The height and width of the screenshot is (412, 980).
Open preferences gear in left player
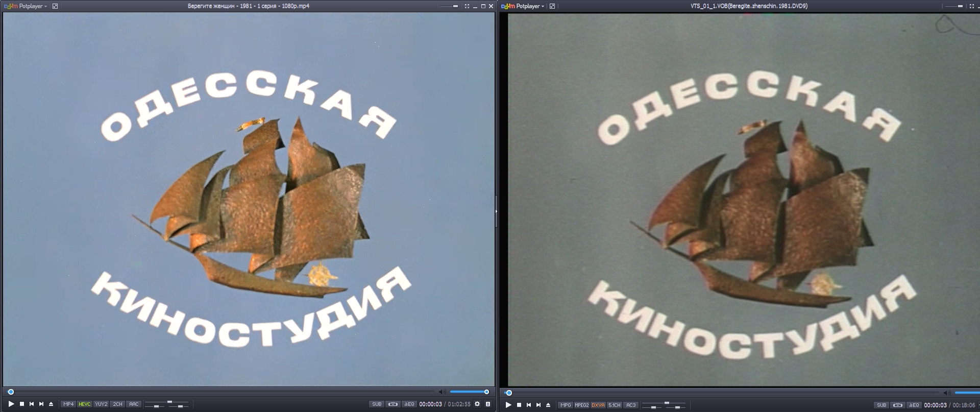[477, 404]
